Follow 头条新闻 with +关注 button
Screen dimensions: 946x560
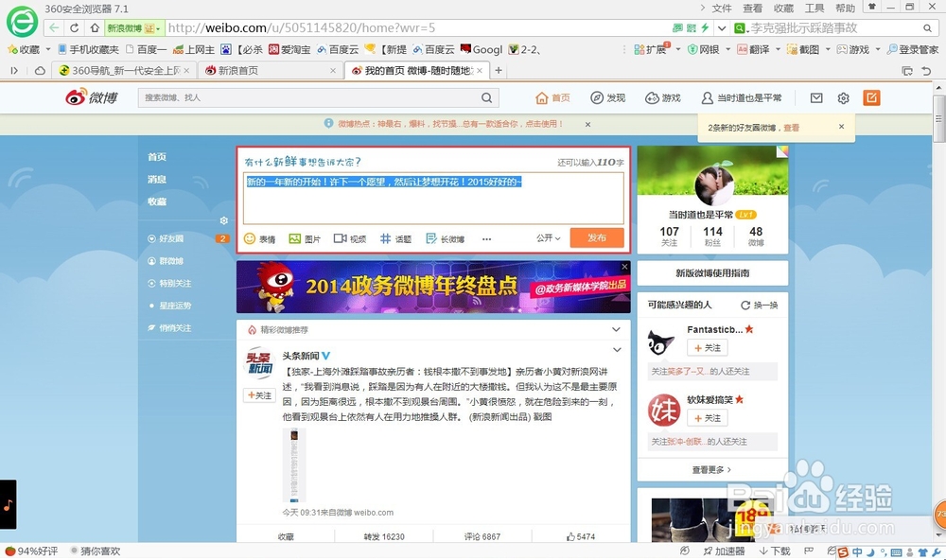point(259,395)
